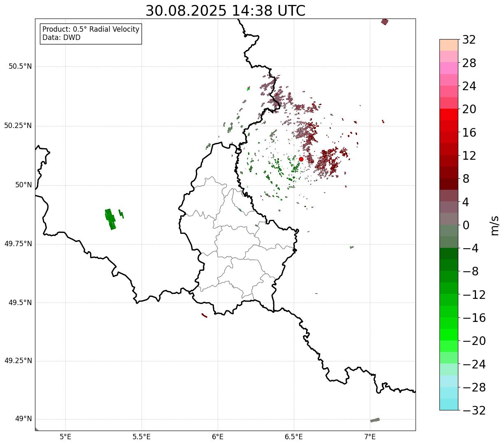Click the colorbar label 20
Viewport: 504px width, 445px height.
pos(469,110)
